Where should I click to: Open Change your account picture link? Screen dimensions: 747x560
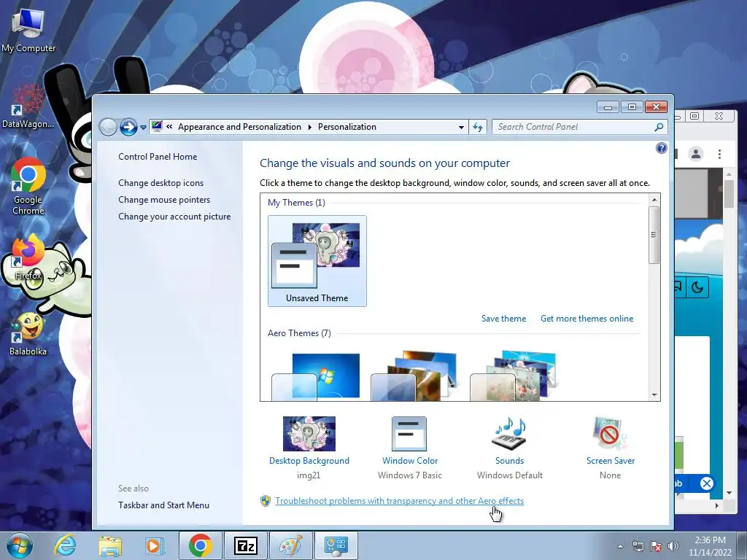[x=174, y=216]
